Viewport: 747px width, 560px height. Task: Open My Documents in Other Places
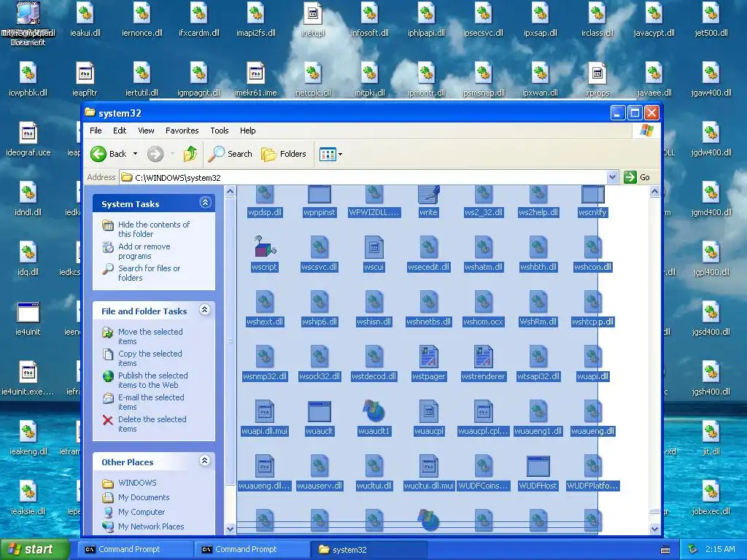pos(144,497)
